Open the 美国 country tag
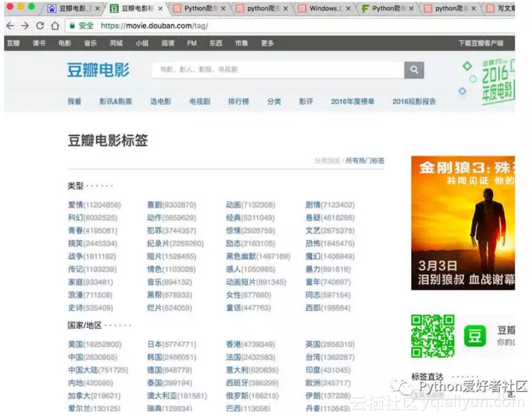532x418 pixels. [x=75, y=344]
